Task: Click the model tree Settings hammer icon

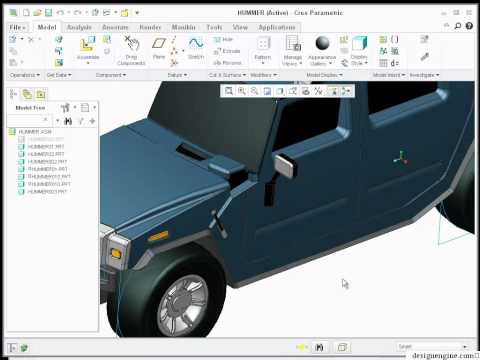Action: (x=65, y=107)
